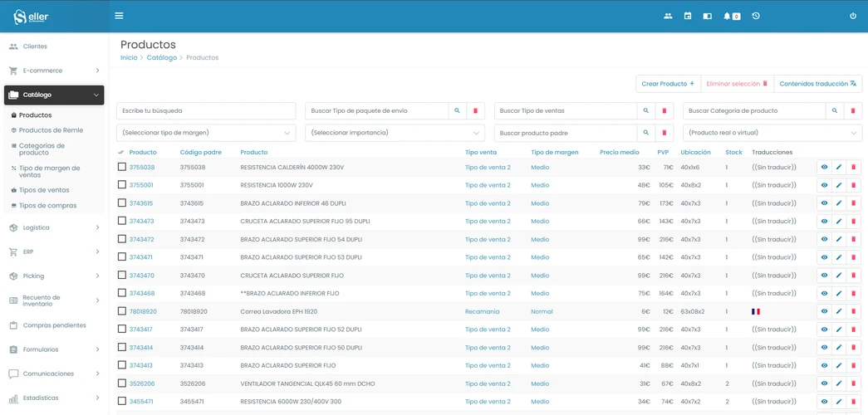Screen dimensions: 868x415
Task: Edit product 3755038 with the pencil icon
Action: click(839, 168)
